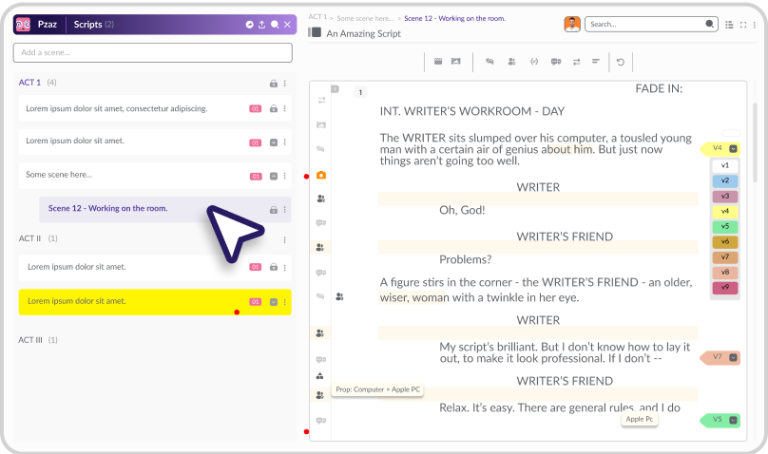
Task: Open the V7 version tag dropdown
Action: [733, 357]
